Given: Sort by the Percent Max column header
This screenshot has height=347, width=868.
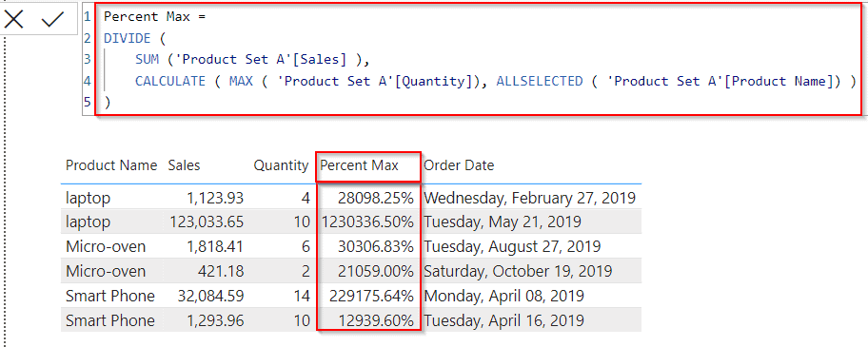Looking at the screenshot, I should [x=359, y=165].
